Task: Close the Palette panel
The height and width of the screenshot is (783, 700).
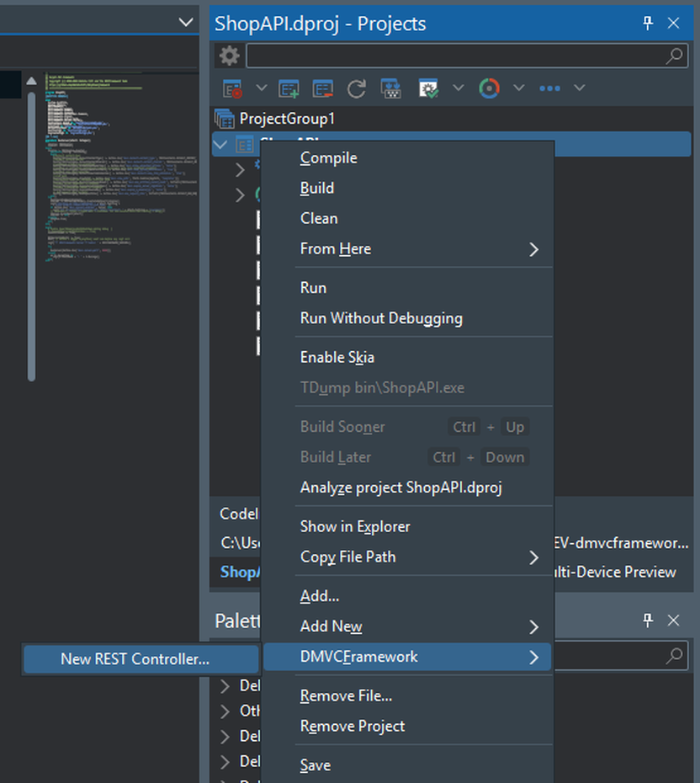Action: 674,621
